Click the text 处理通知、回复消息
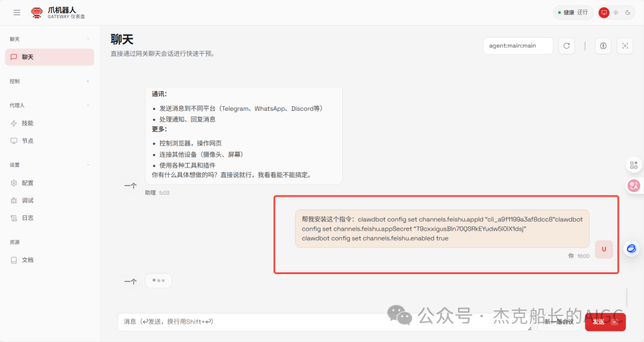The image size is (644, 342). (187, 120)
